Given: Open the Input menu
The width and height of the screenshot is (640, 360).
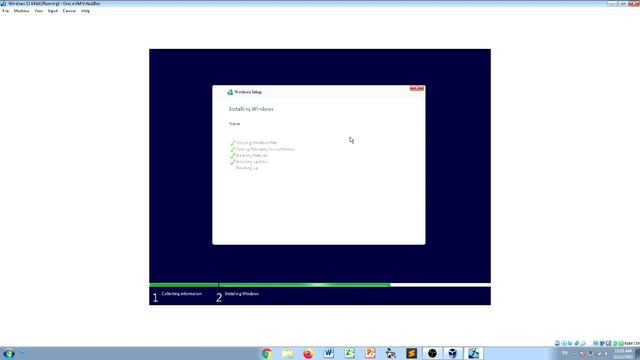Looking at the screenshot, I should point(53,11).
